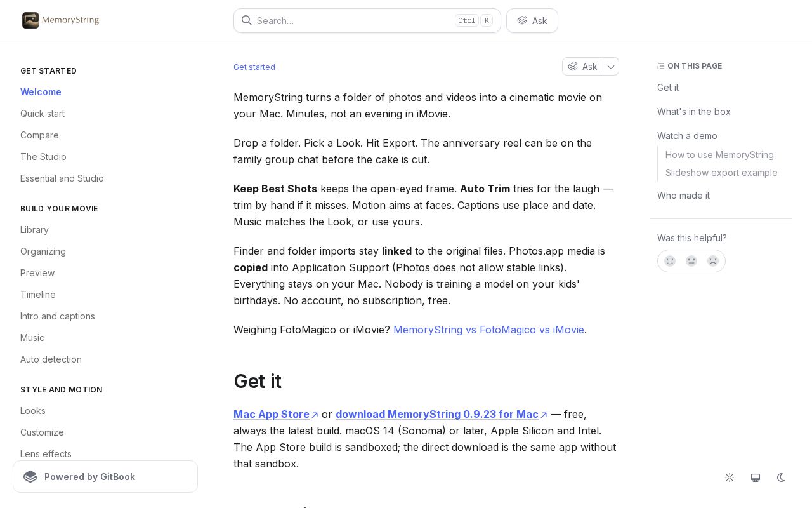Open the Library page
Viewport: 812px width, 508px height.
(x=34, y=230)
